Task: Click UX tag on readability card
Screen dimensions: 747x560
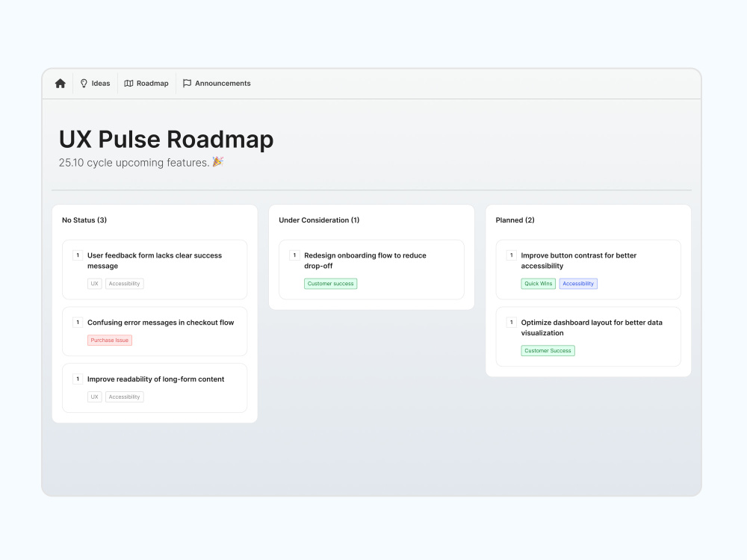Action: click(x=94, y=397)
